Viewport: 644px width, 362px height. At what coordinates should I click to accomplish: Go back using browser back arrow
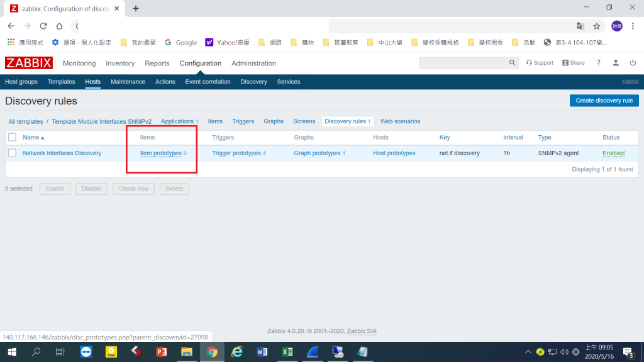11,26
